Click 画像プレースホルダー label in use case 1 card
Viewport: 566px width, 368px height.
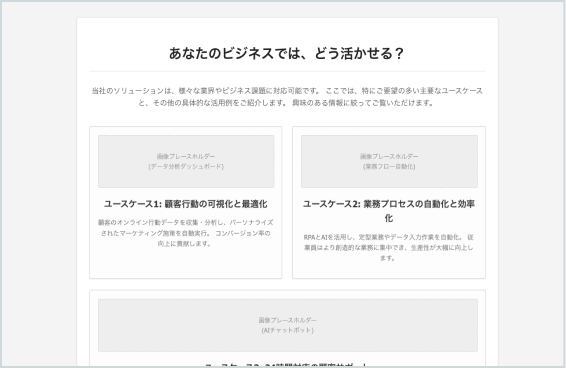click(x=186, y=156)
